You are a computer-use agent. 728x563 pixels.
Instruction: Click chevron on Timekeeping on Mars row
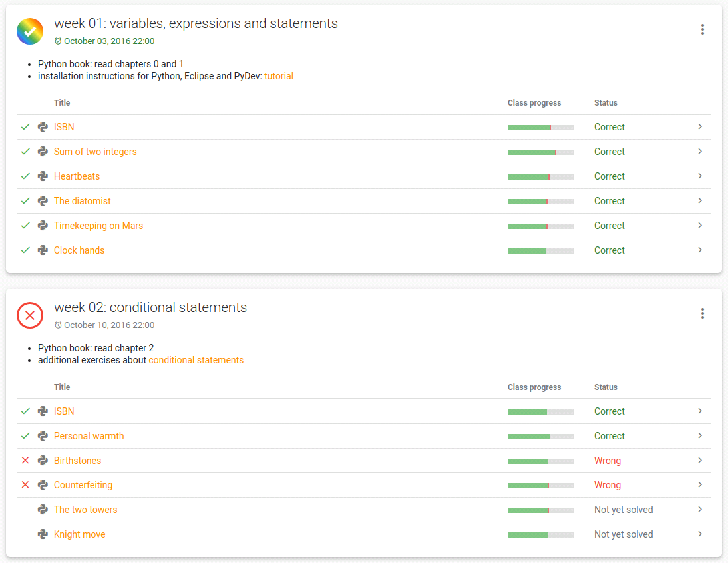click(700, 225)
